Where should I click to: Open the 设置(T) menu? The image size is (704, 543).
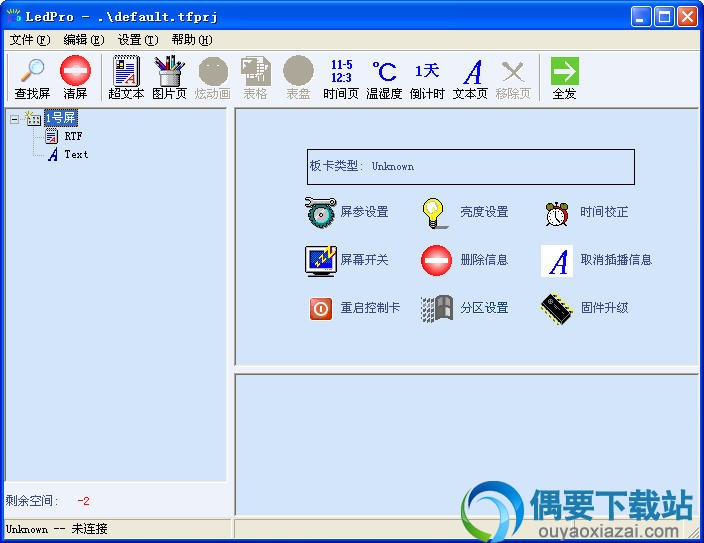click(x=138, y=40)
